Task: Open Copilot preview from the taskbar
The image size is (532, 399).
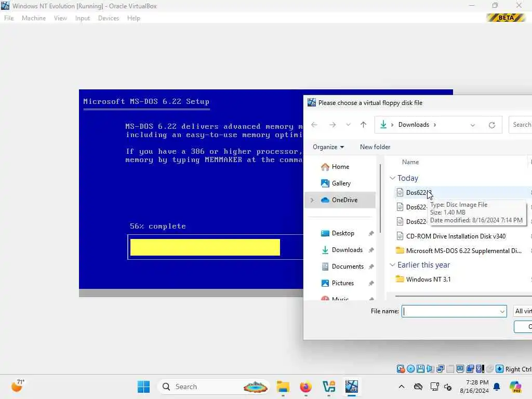Action: point(516,387)
